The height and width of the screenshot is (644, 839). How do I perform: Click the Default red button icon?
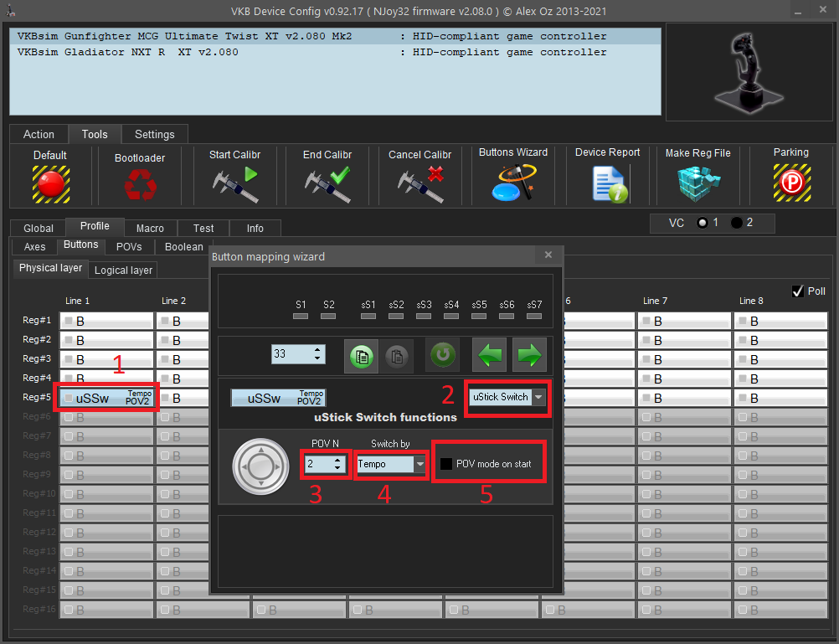click(x=51, y=184)
